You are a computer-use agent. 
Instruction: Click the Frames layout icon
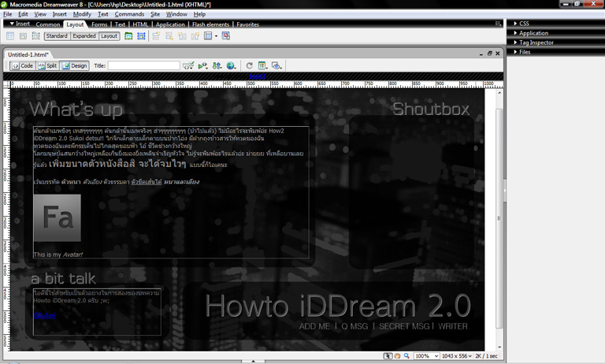pos(208,36)
